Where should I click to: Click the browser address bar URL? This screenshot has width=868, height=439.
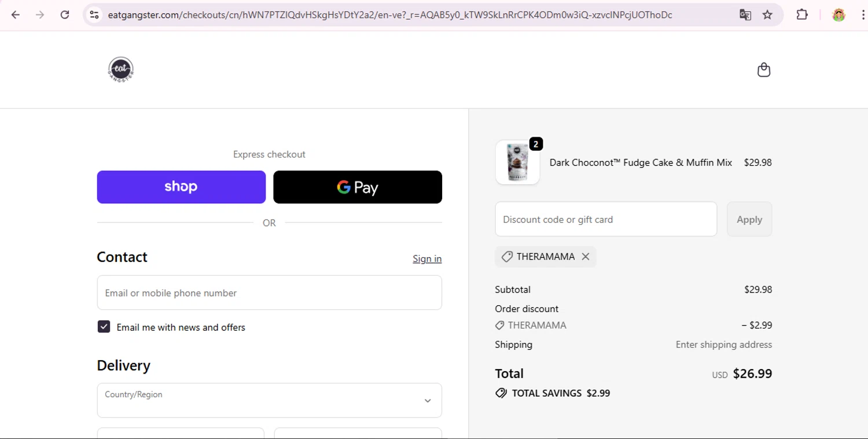point(390,15)
